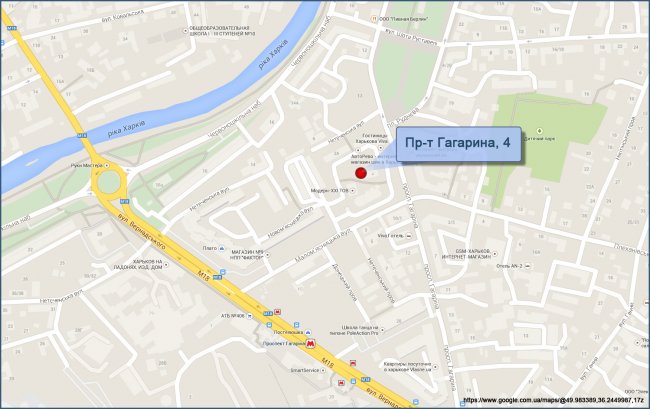Click the PoleAction Pro dance school marker
This screenshot has width=650, height=409.
(382, 330)
